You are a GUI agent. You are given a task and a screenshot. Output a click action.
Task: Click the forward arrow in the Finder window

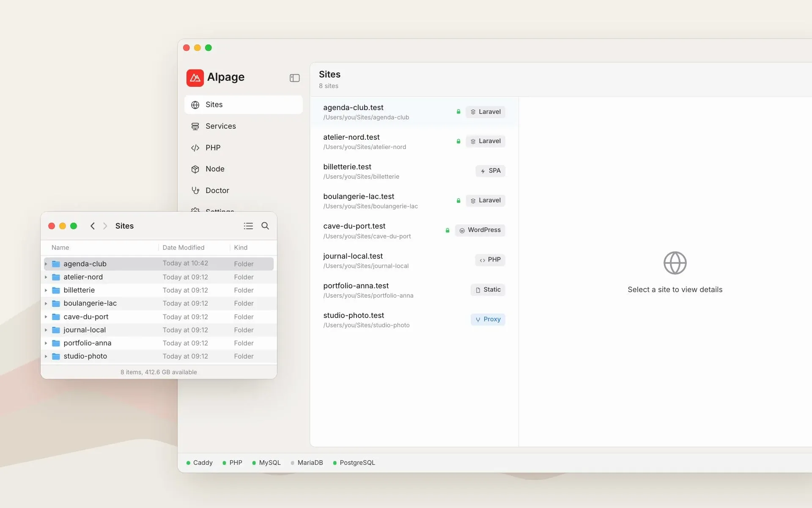pos(105,226)
